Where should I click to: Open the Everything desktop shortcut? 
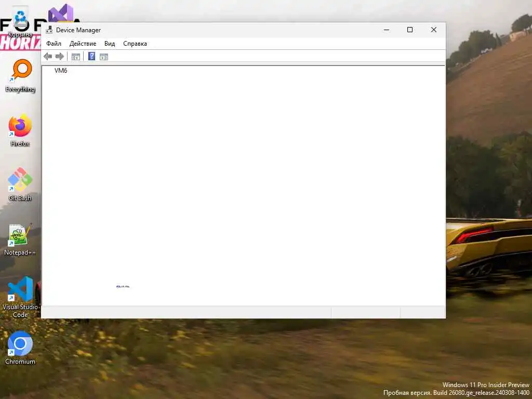(20, 75)
